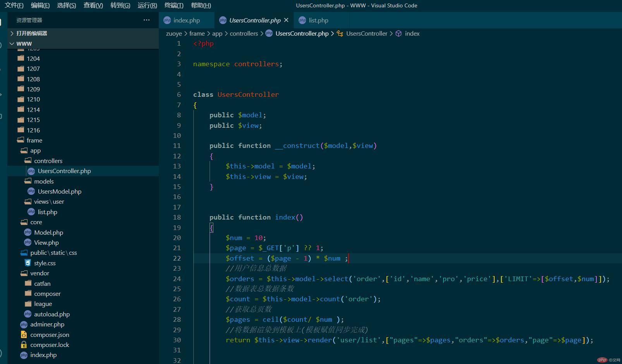
Task: Expand the composer folder
Action: [x=83, y=294]
